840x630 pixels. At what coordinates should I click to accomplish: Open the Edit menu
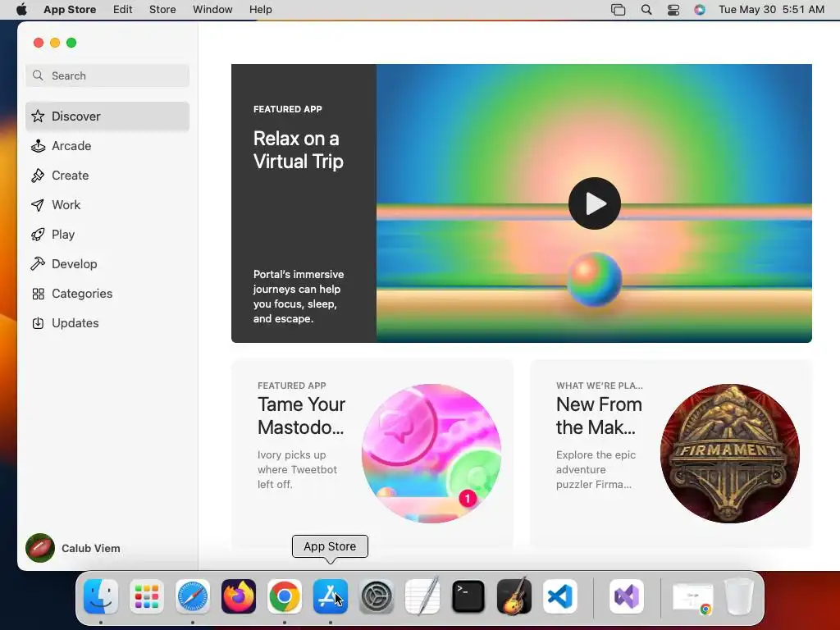[x=123, y=10]
